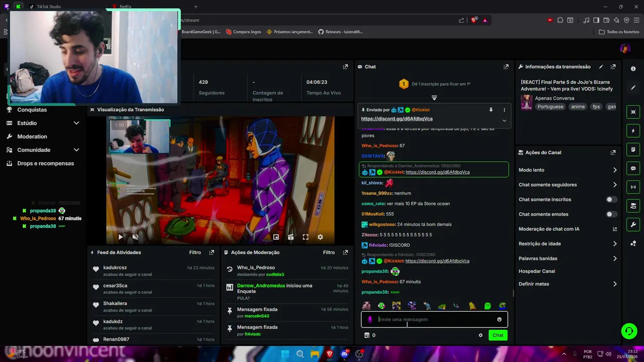Open Conquistas in the sidebar
This screenshot has width=644, height=362.
pyautogui.click(x=32, y=110)
